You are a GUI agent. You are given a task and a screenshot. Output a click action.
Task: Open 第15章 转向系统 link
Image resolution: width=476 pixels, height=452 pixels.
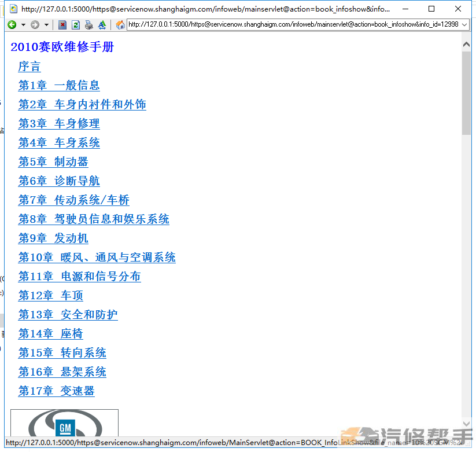(62, 353)
